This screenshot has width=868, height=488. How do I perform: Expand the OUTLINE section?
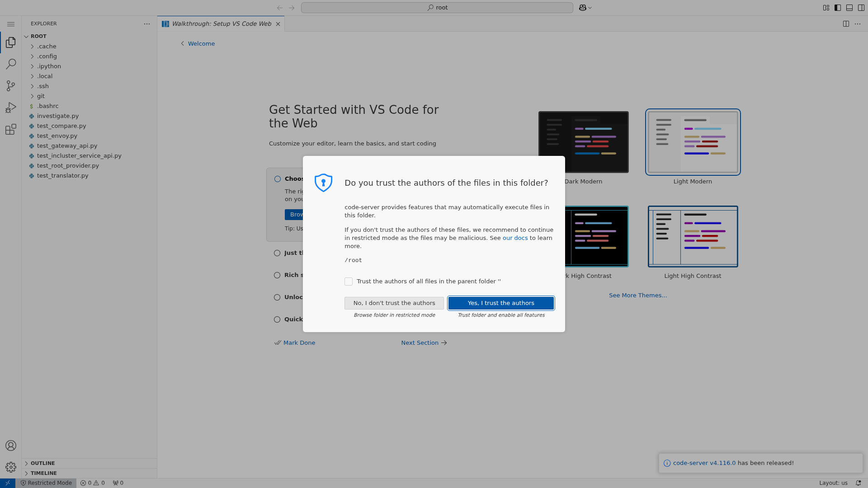pyautogui.click(x=43, y=463)
